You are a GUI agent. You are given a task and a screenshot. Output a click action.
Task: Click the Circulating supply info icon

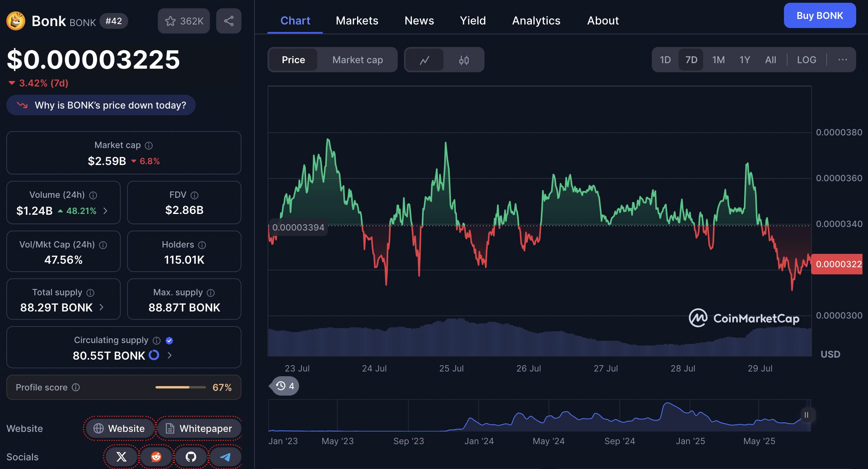(157, 341)
